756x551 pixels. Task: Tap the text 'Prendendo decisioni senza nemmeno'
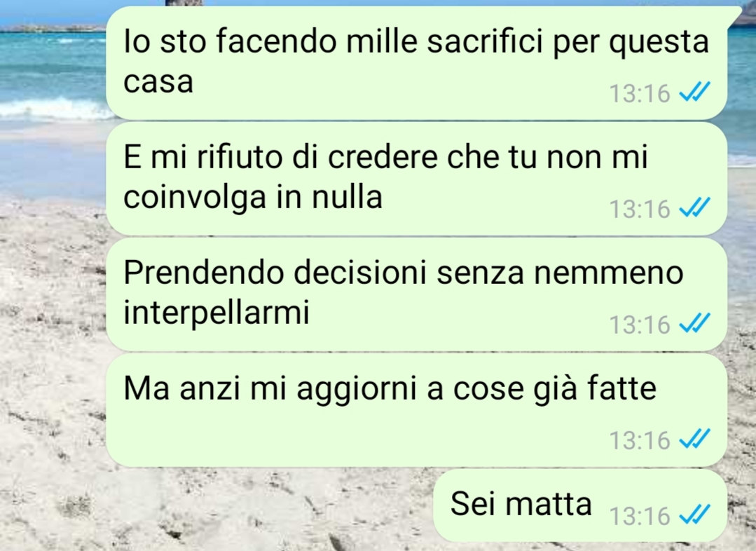click(403, 272)
